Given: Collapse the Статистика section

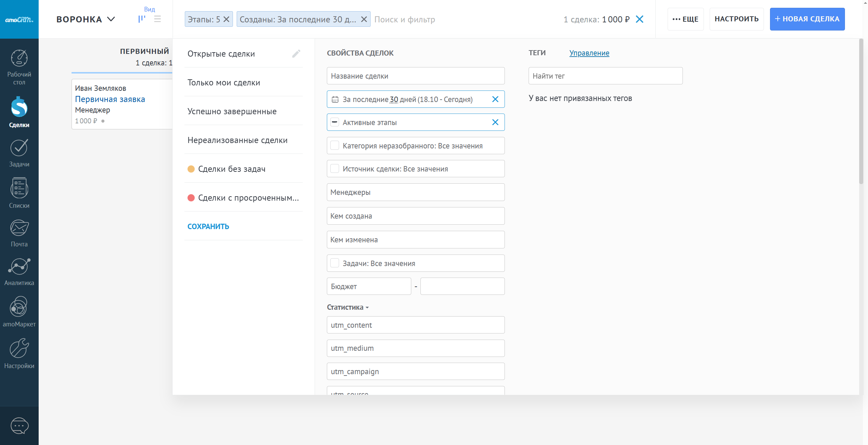Looking at the screenshot, I should [x=348, y=307].
